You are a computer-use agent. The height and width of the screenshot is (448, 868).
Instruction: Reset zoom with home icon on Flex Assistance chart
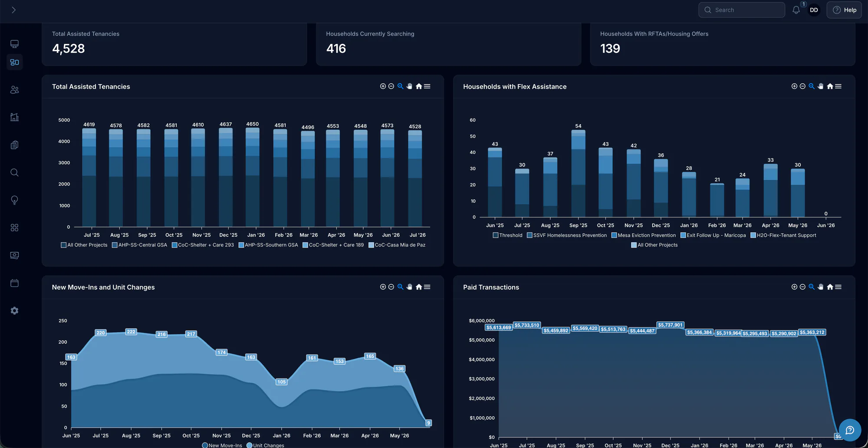830,86
